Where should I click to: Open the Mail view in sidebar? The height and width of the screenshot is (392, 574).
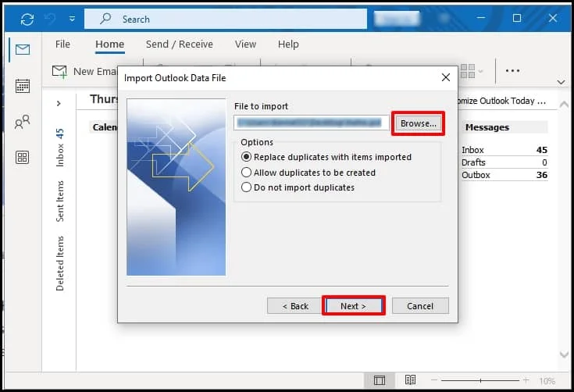coord(22,50)
